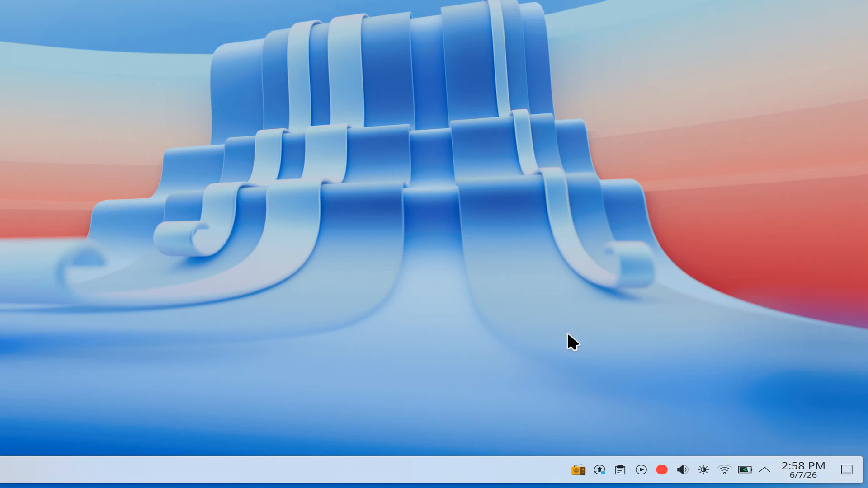This screenshot has height=488, width=868.
Task: Open the media player tray icon
Action: tap(641, 470)
